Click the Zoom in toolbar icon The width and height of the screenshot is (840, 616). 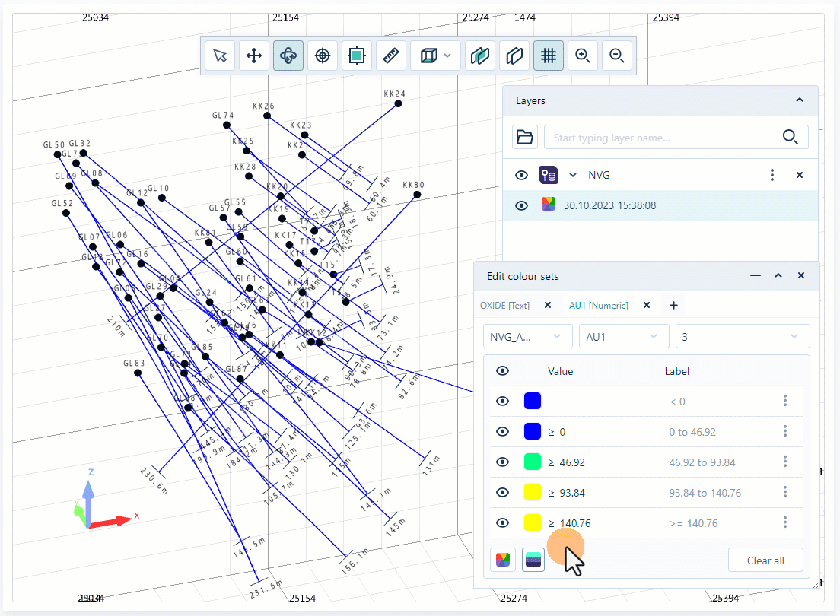(583, 55)
